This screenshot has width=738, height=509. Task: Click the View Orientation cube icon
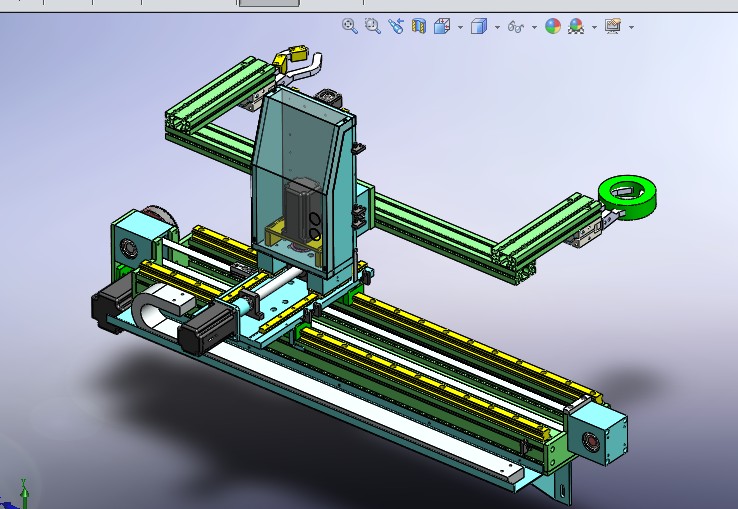[442, 26]
